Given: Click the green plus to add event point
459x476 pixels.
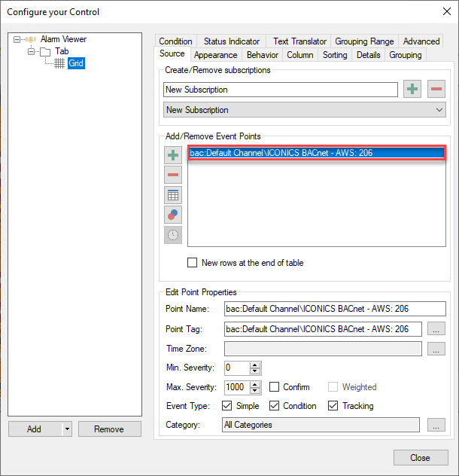Looking at the screenshot, I should 173,155.
